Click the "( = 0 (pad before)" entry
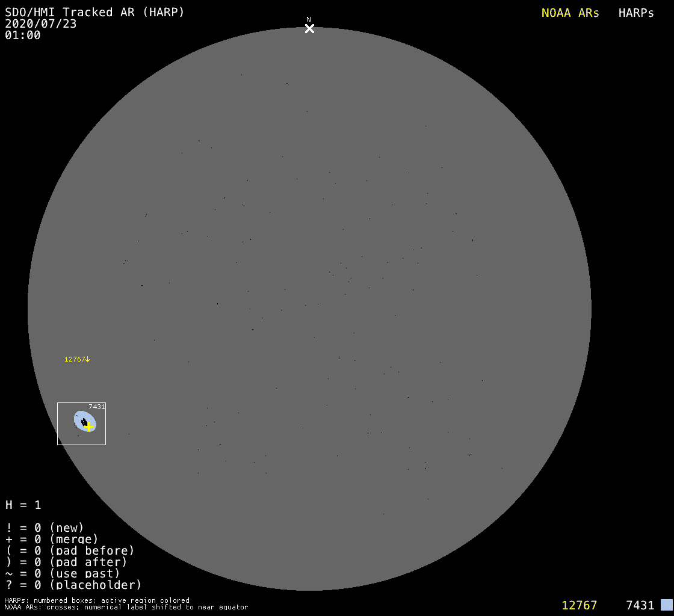674x616 pixels. click(70, 550)
